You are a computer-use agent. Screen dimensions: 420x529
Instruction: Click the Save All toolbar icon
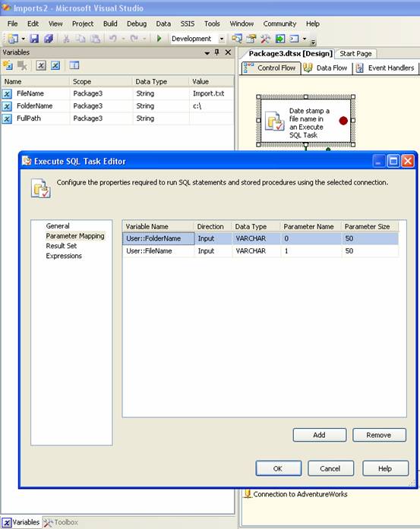49,39
